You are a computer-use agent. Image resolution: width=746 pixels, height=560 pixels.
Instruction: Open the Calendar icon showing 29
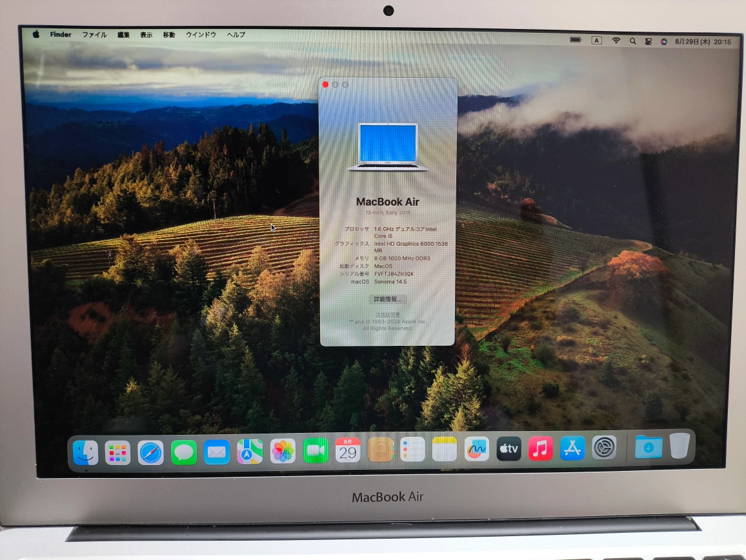tap(348, 450)
